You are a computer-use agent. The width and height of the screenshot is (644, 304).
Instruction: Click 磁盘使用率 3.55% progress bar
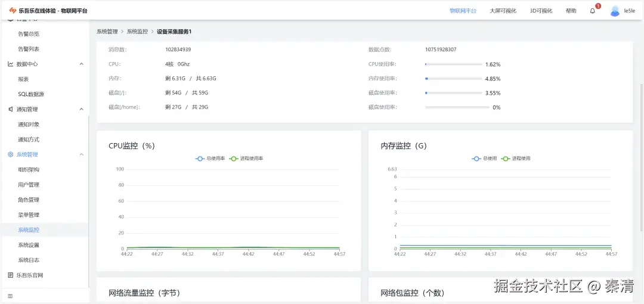point(453,93)
